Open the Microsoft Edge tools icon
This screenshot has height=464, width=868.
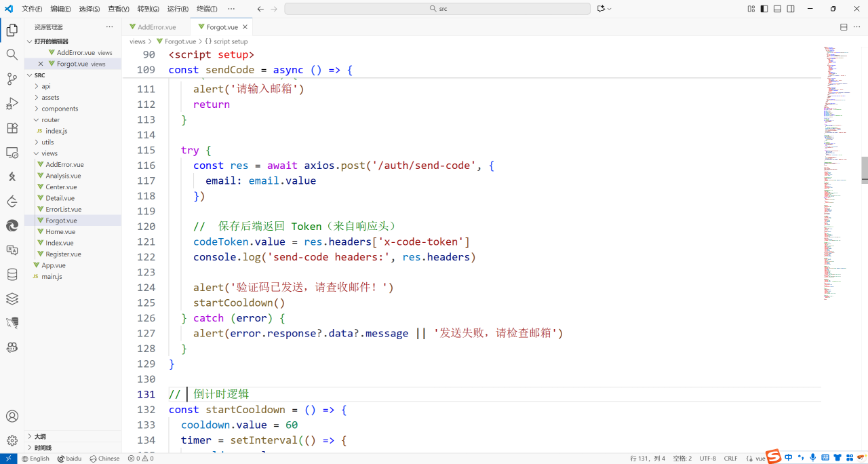click(12, 225)
